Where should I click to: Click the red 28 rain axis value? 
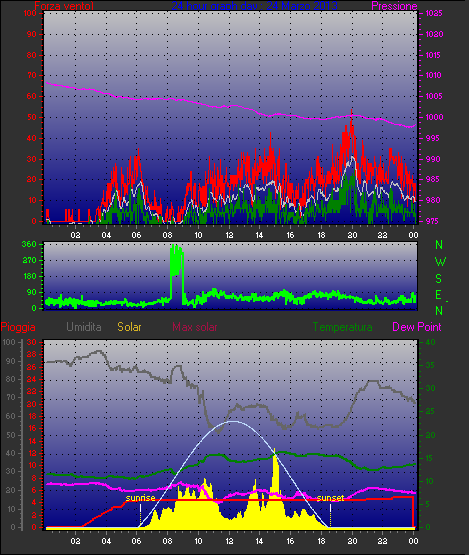pos(32,355)
